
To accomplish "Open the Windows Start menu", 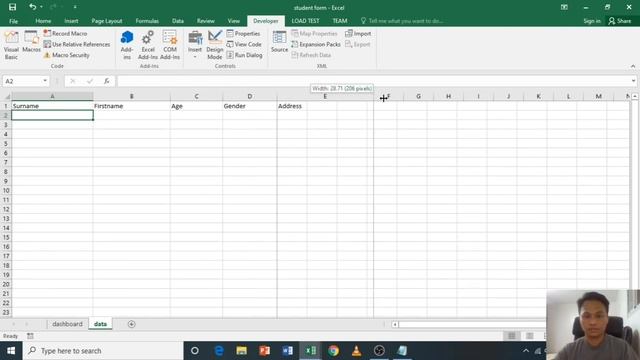I will point(11,351).
